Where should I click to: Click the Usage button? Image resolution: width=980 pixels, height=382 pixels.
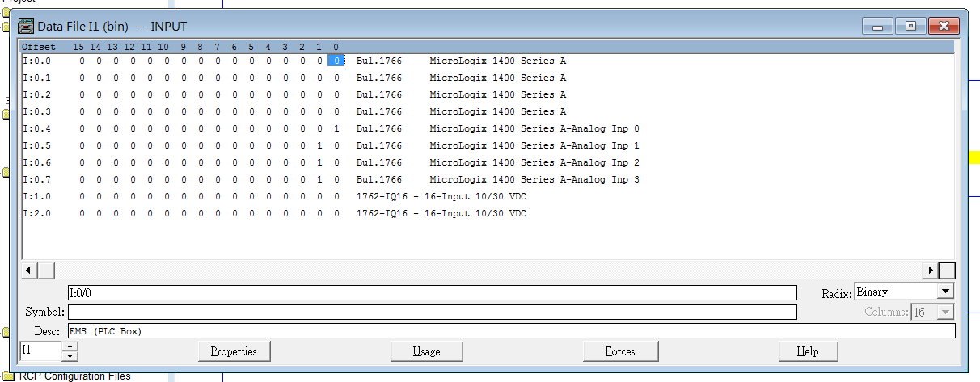tap(426, 351)
